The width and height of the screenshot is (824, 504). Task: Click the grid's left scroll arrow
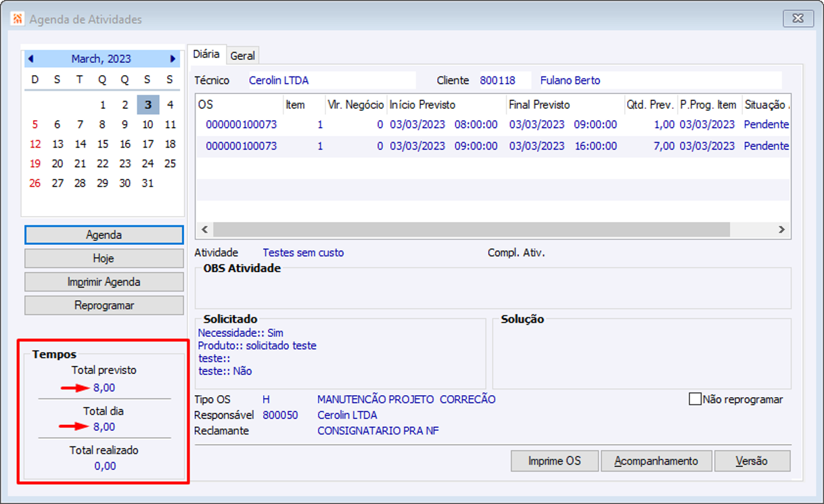point(204,229)
